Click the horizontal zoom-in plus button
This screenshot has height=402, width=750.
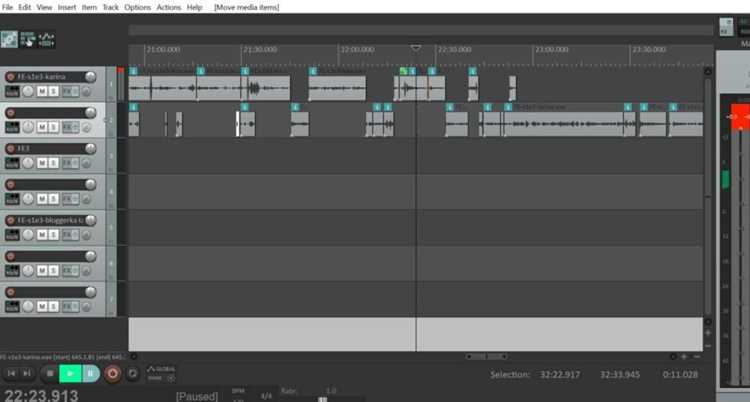[x=684, y=357]
